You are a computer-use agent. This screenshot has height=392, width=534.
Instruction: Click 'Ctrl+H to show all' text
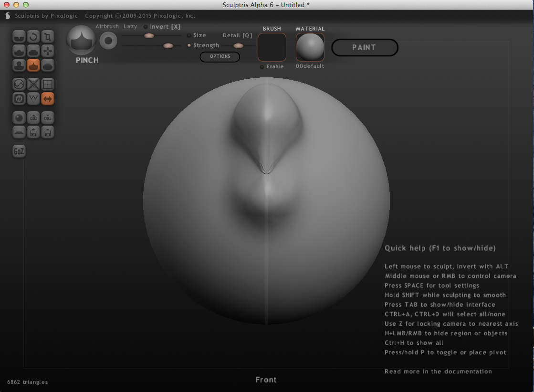point(414,342)
